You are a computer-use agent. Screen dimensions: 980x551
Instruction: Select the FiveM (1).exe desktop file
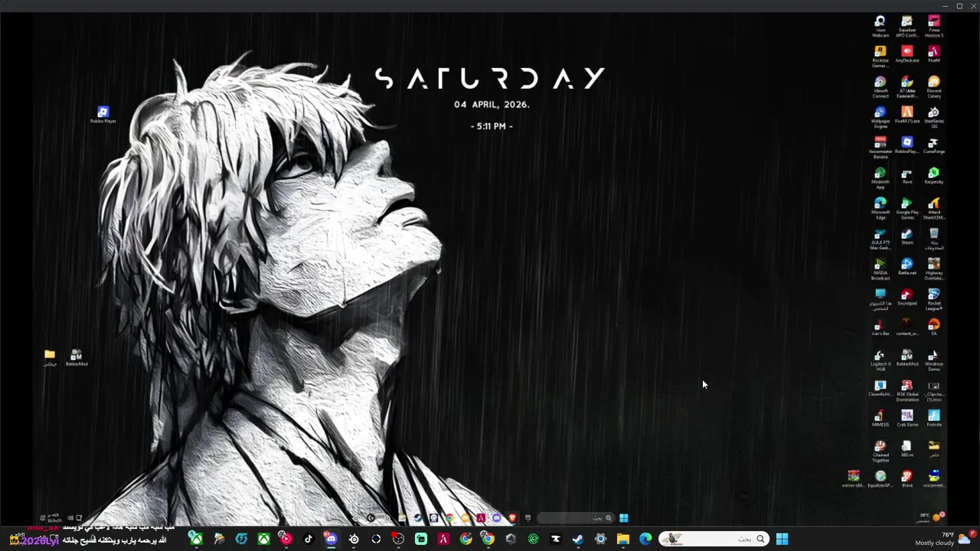pyautogui.click(x=907, y=115)
